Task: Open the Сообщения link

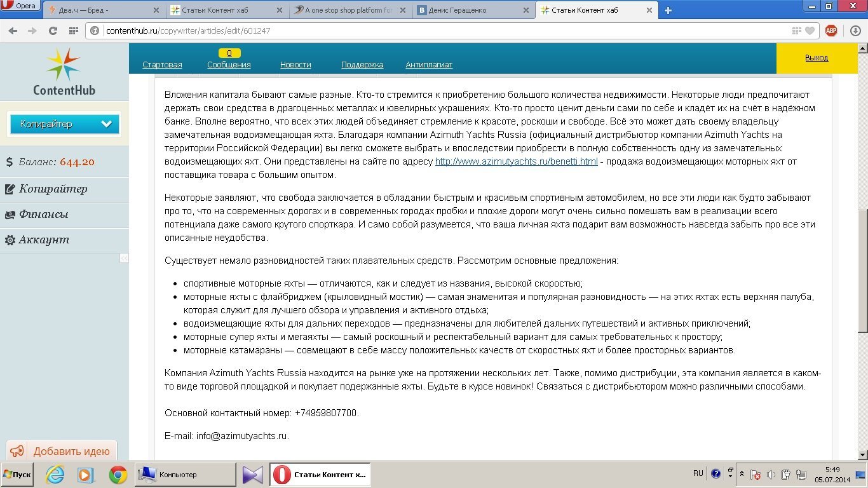Action: coord(229,65)
